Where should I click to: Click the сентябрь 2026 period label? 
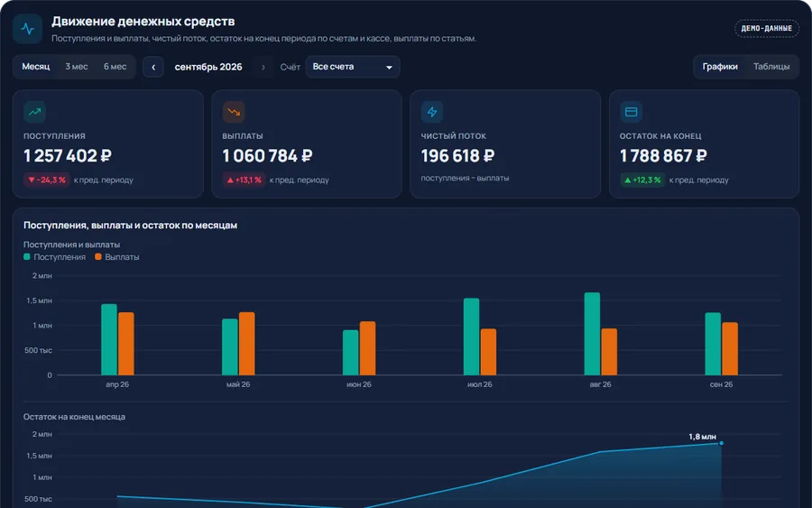[x=208, y=67]
